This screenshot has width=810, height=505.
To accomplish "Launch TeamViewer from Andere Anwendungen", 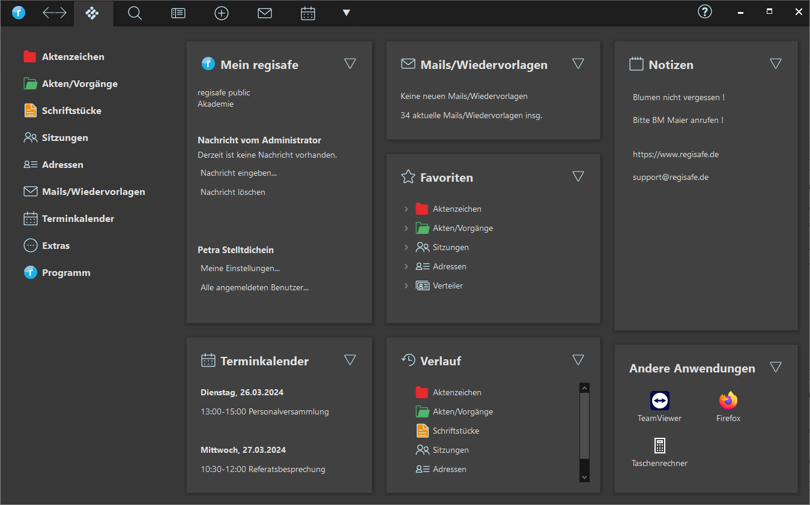I will pos(659,402).
